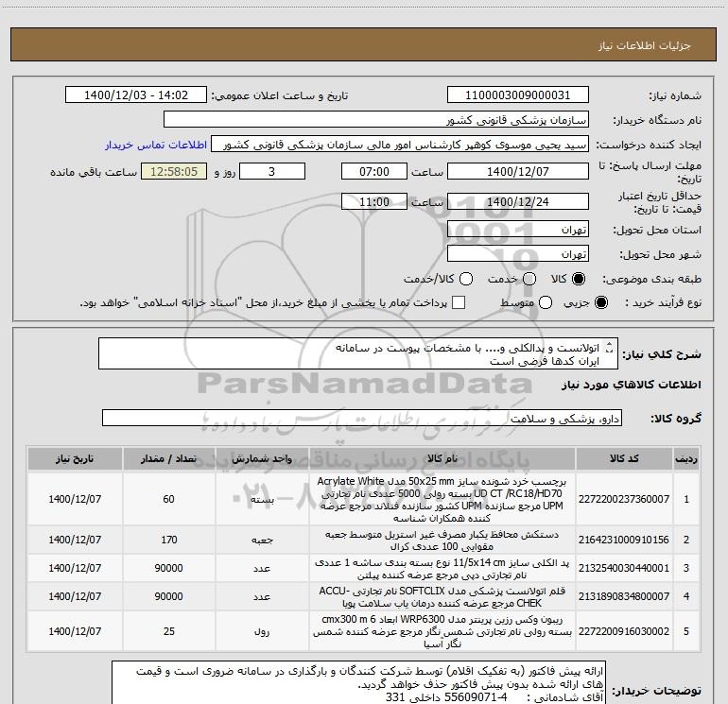Click the delivery city field تهران
728x704 pixels.
click(518, 254)
